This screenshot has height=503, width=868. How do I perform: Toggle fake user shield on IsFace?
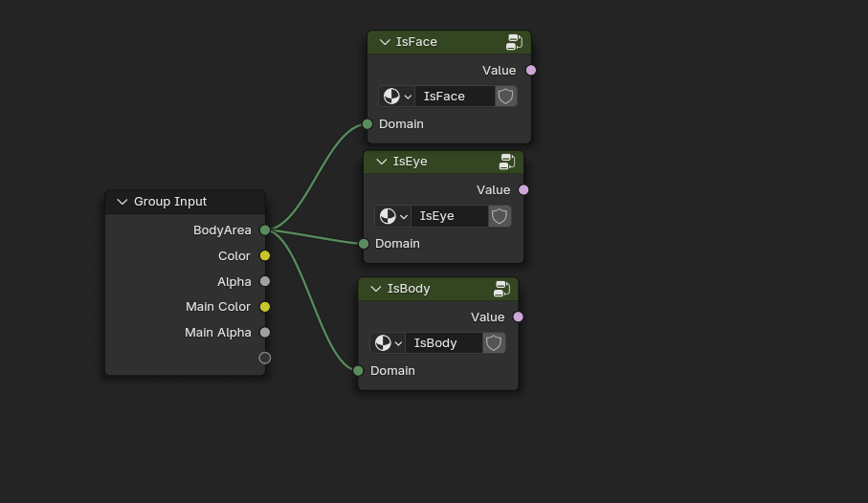click(x=505, y=97)
